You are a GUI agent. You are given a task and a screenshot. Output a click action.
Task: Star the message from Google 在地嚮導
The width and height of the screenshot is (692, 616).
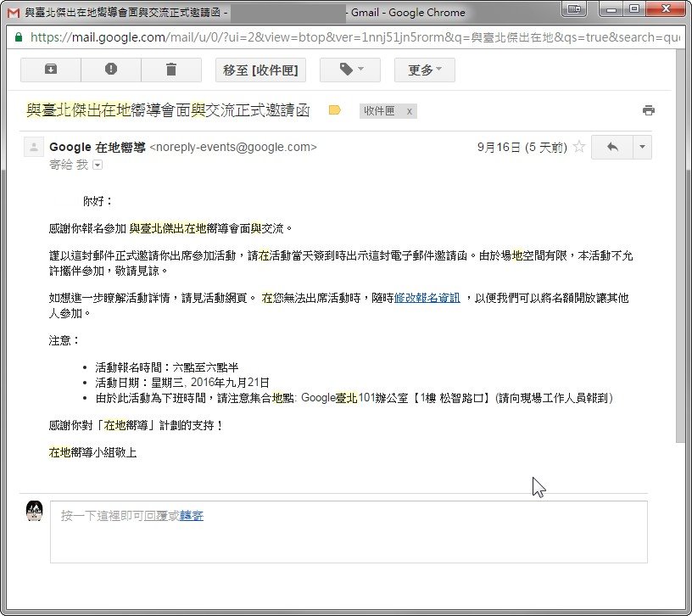tap(579, 147)
